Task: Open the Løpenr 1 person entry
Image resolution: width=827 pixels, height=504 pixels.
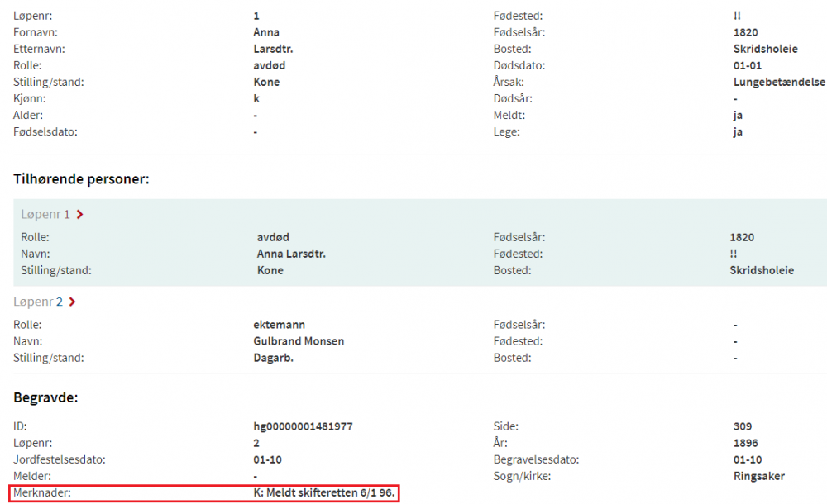Action: pyautogui.click(x=45, y=215)
